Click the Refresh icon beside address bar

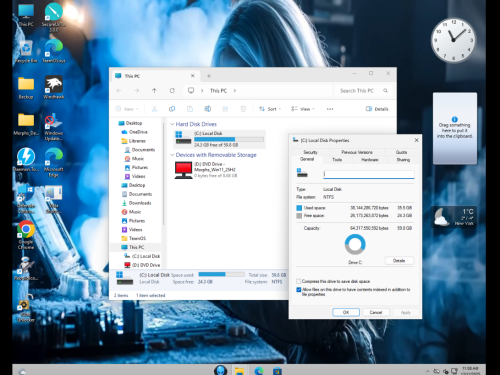pyautogui.click(x=172, y=90)
